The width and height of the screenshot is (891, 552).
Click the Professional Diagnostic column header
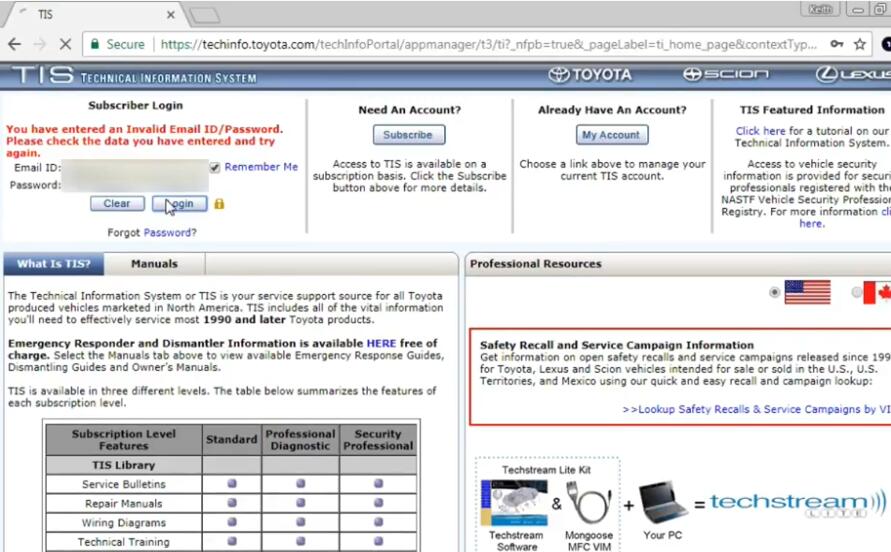[301, 439]
